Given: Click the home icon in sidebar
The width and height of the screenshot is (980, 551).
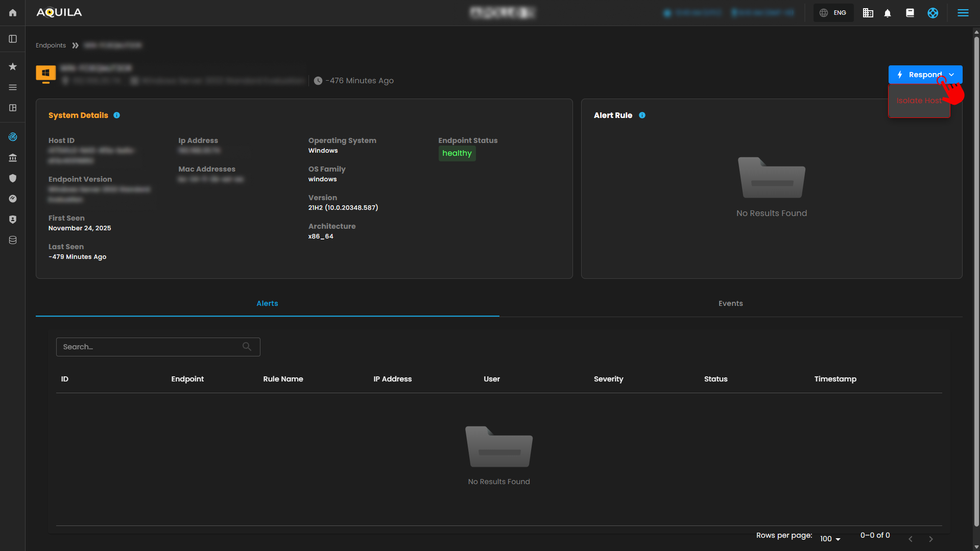Looking at the screenshot, I should [13, 13].
